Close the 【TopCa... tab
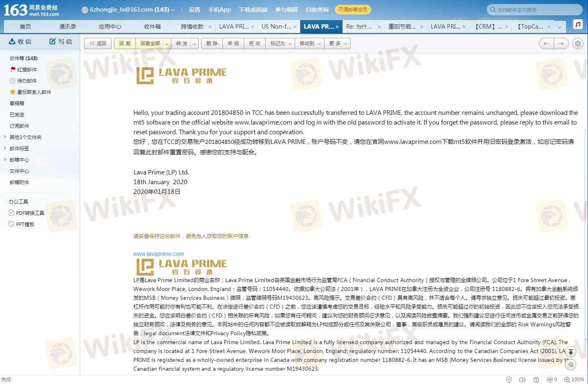This screenshot has height=384, width=588. (x=549, y=27)
